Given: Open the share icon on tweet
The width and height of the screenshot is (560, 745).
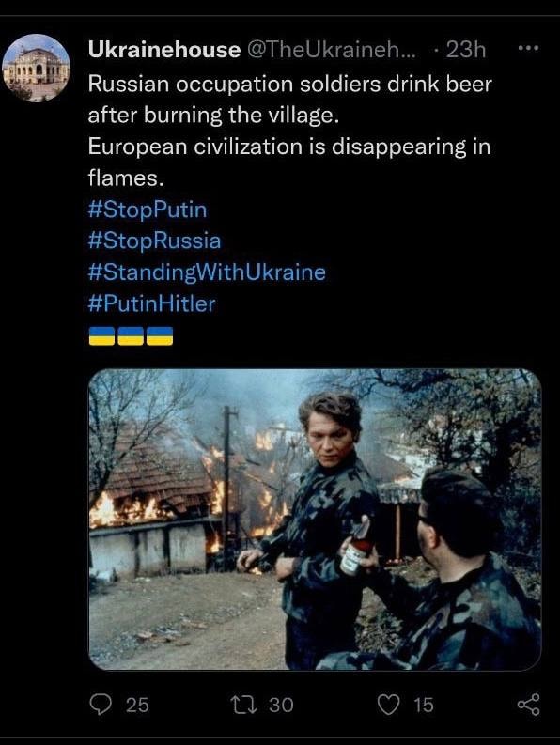Looking at the screenshot, I should tap(529, 705).
